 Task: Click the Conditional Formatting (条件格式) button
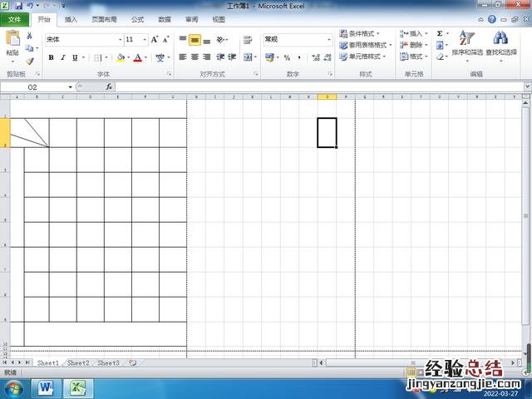[x=362, y=34]
